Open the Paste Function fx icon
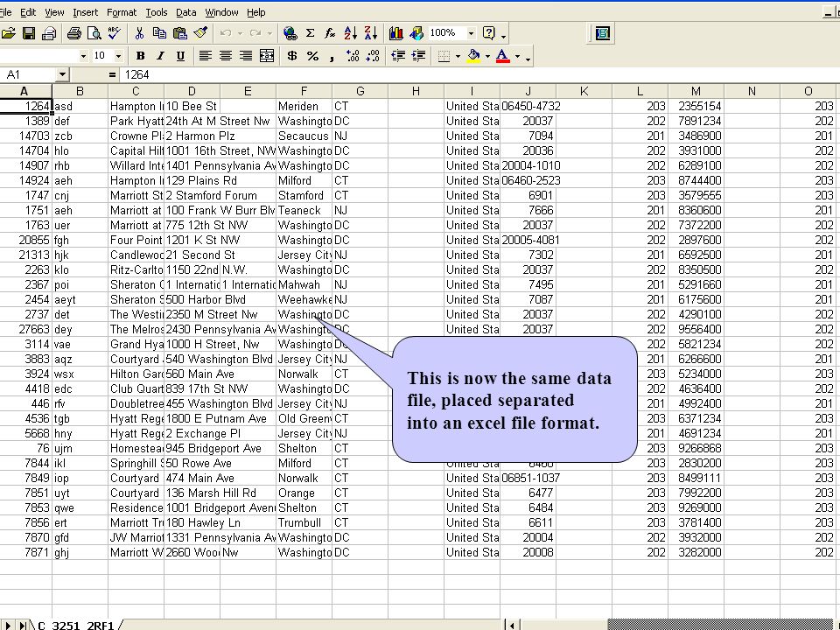840x630 pixels. coord(330,33)
